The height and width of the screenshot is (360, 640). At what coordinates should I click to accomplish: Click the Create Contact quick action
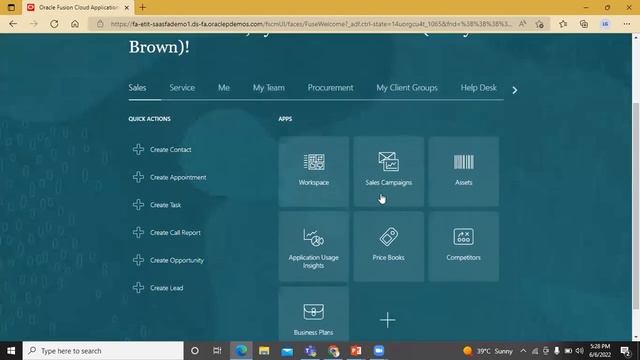point(162,149)
